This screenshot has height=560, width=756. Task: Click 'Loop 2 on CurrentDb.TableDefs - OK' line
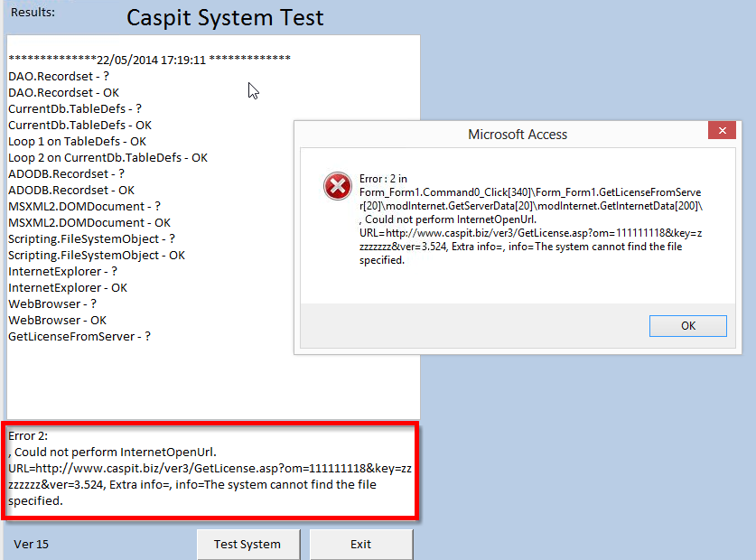(x=108, y=158)
